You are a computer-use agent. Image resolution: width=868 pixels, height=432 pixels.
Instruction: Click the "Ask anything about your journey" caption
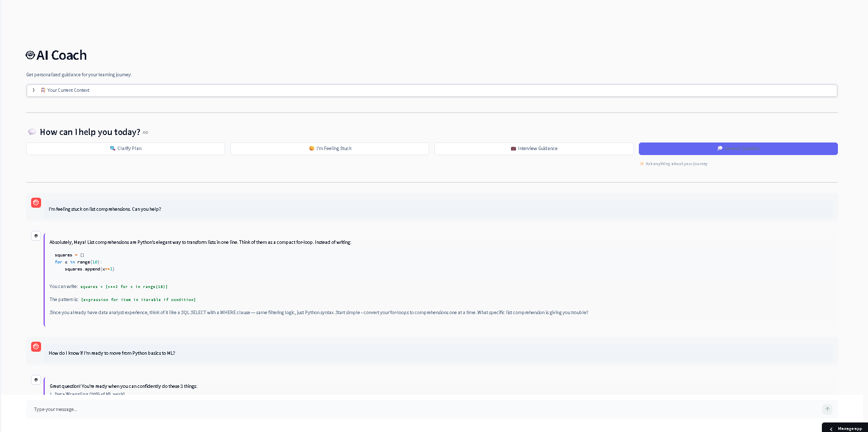(x=676, y=164)
